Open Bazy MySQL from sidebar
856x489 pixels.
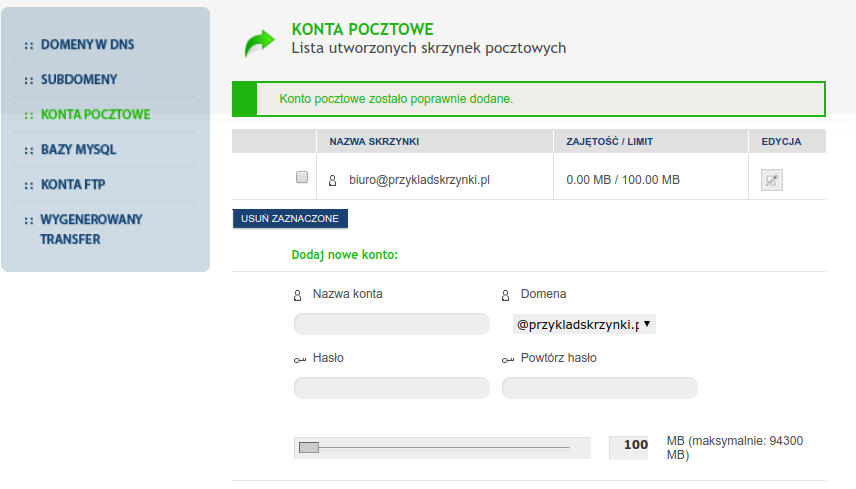[79, 149]
